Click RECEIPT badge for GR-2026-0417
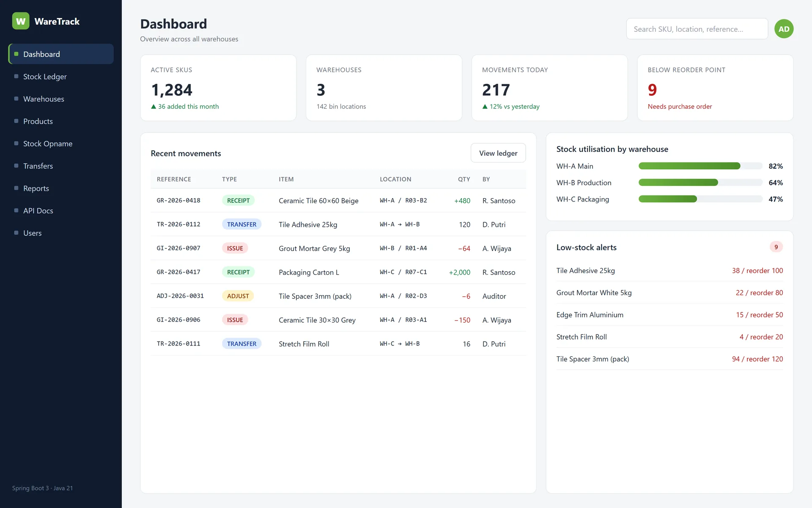The image size is (812, 508). point(238,272)
